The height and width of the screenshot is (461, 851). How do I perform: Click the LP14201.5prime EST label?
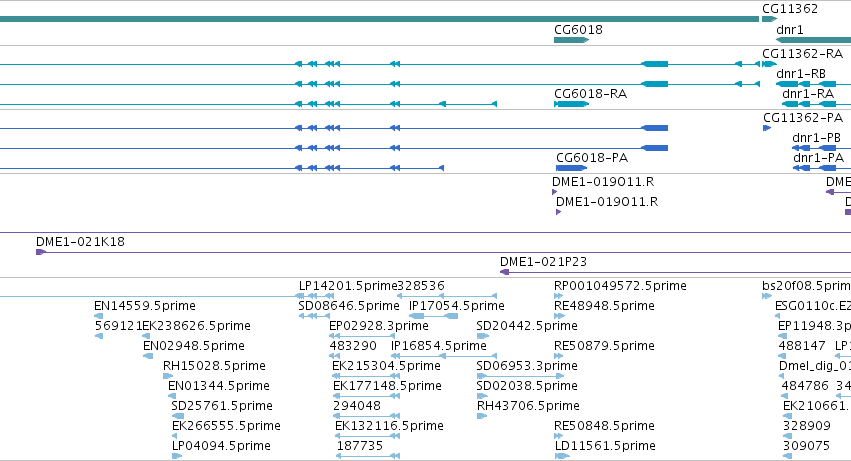[x=348, y=286]
